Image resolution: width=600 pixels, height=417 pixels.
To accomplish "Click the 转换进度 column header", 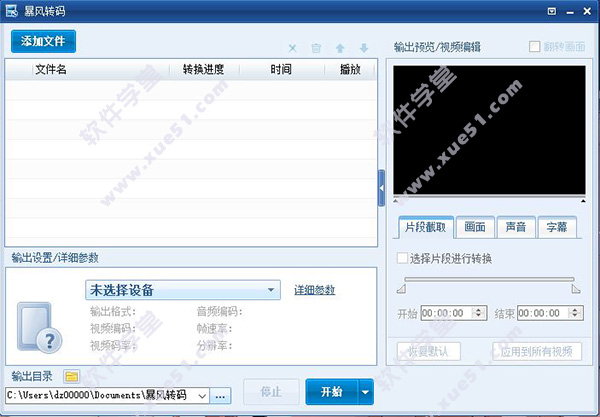I will 204,70.
